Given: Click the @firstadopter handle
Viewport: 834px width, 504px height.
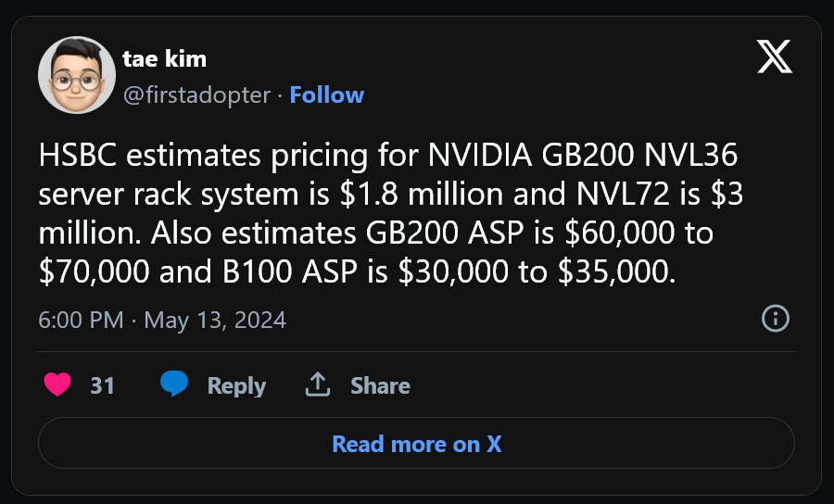Looking at the screenshot, I should (196, 95).
